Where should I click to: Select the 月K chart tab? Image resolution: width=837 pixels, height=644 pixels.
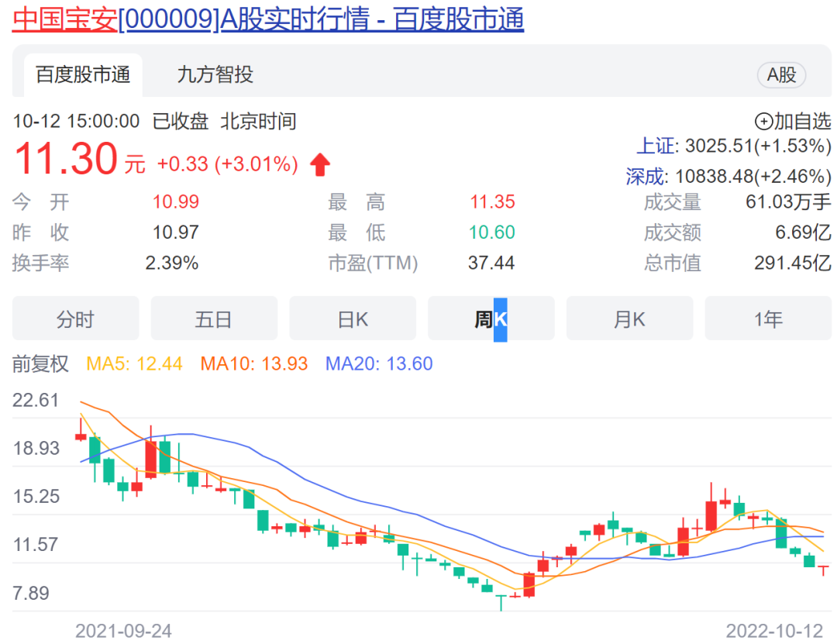pyautogui.click(x=630, y=319)
